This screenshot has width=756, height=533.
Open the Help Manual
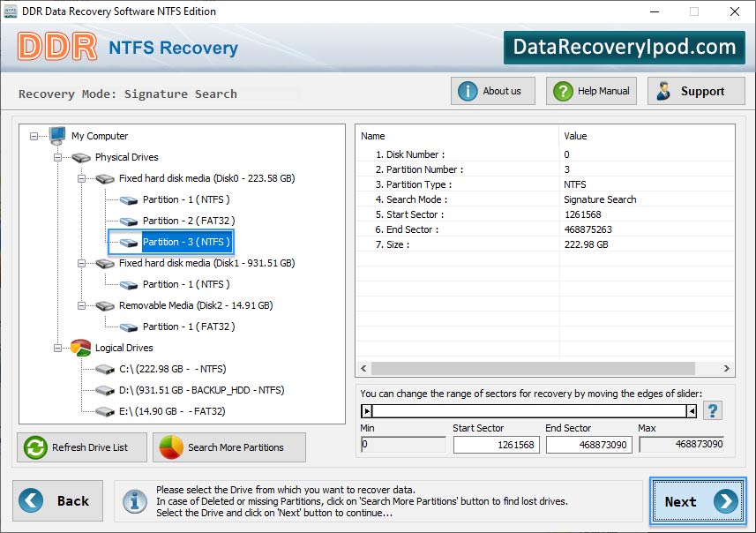click(x=591, y=91)
